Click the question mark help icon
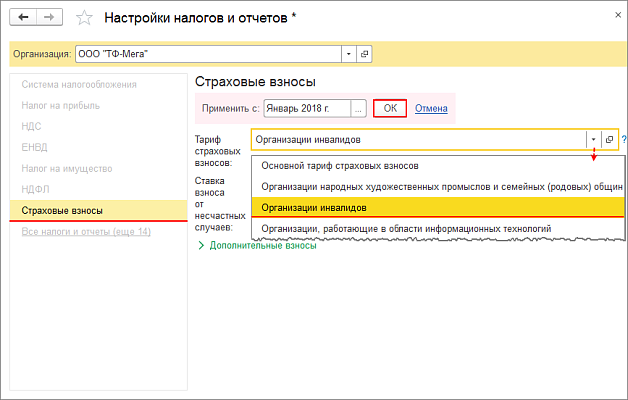 pos(623,140)
